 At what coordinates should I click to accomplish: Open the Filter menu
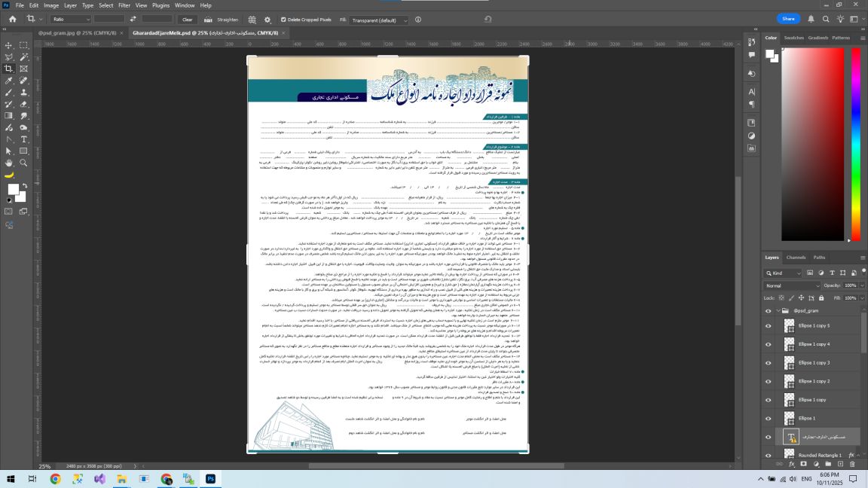[124, 5]
